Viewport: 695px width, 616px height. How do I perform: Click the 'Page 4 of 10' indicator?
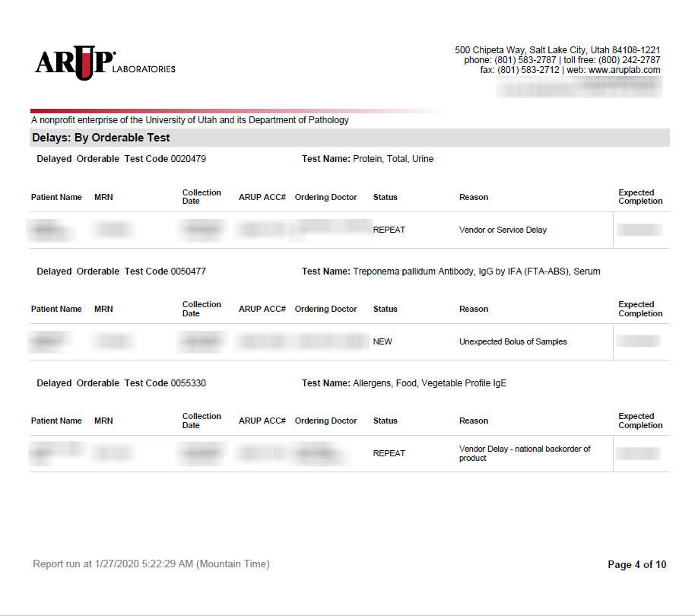click(x=636, y=564)
